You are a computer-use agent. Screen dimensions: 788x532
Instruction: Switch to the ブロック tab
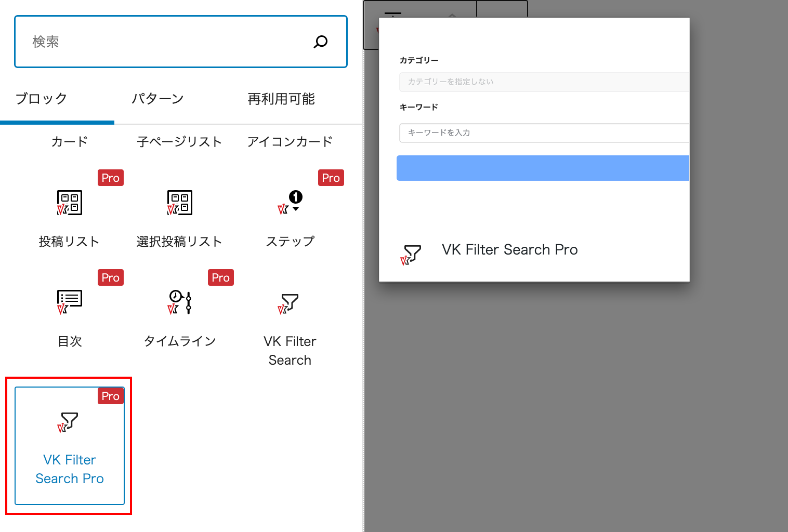pyautogui.click(x=41, y=99)
